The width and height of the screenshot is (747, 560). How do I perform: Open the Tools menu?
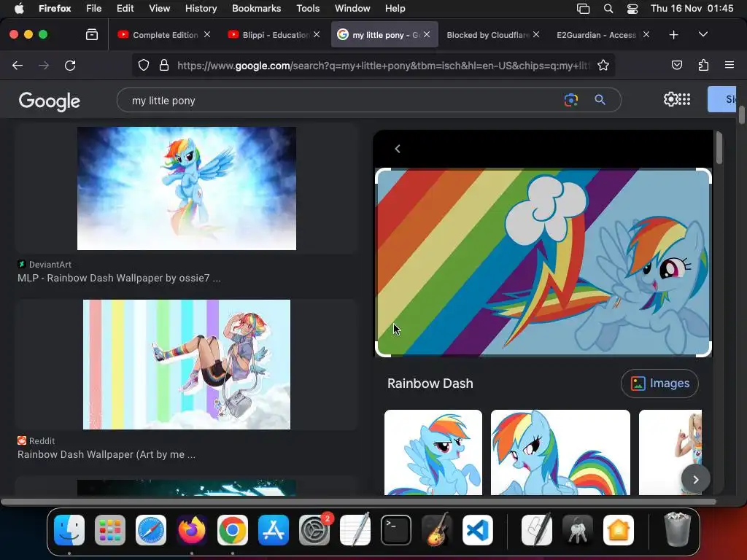308,8
